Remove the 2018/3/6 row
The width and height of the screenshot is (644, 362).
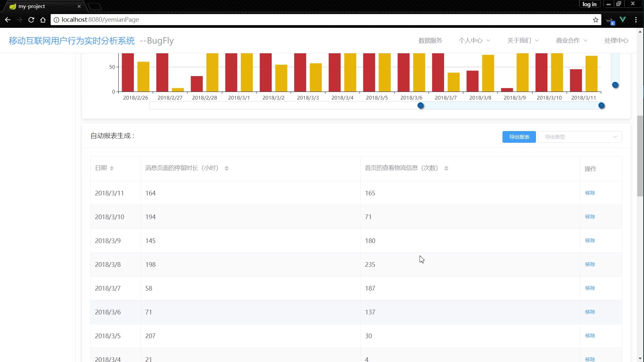click(x=590, y=312)
